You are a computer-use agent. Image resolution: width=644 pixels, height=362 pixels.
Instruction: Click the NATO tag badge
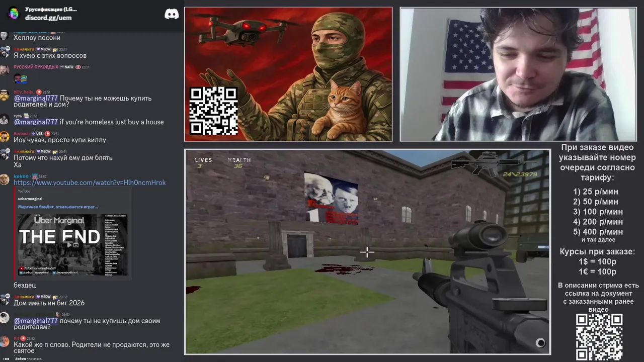[x=67, y=67]
